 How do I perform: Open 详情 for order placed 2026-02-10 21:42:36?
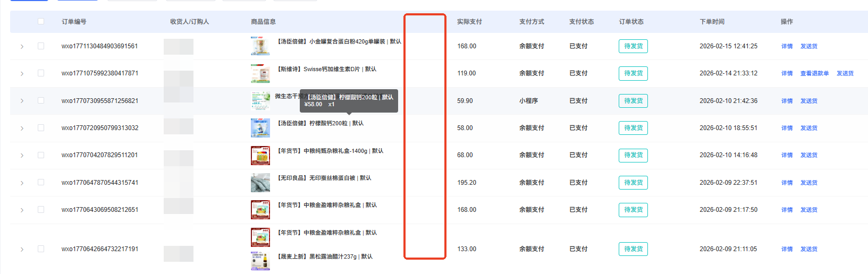pos(787,101)
